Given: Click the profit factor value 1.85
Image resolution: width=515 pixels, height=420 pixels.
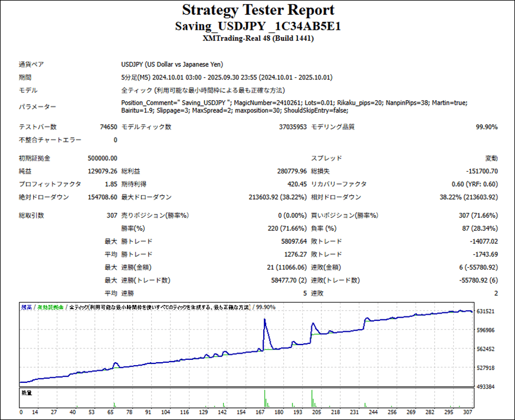Looking at the screenshot, I should [x=110, y=184].
